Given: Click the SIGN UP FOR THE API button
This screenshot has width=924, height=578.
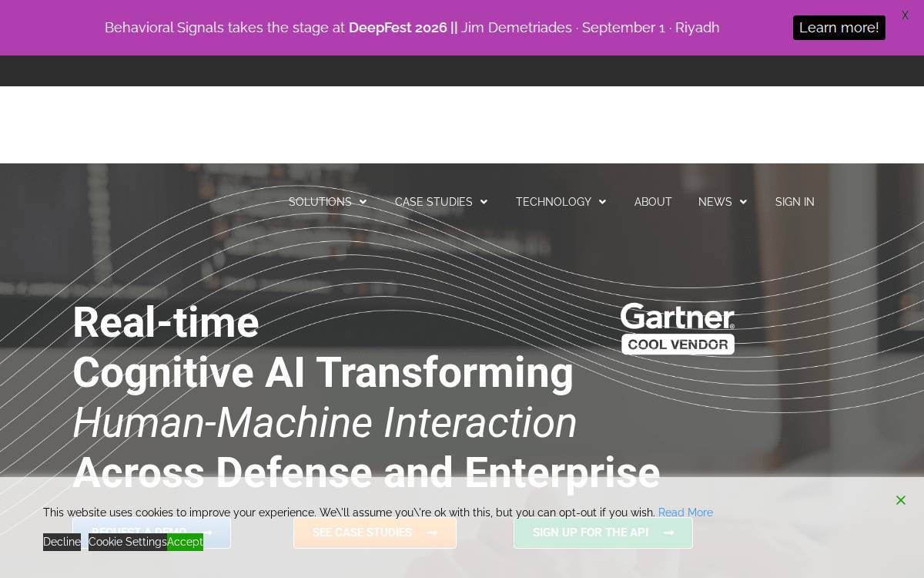Looking at the screenshot, I should (x=603, y=533).
